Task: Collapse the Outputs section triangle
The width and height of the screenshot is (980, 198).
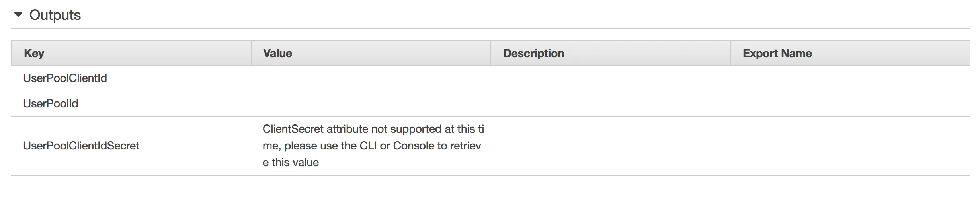Action: pos(18,15)
